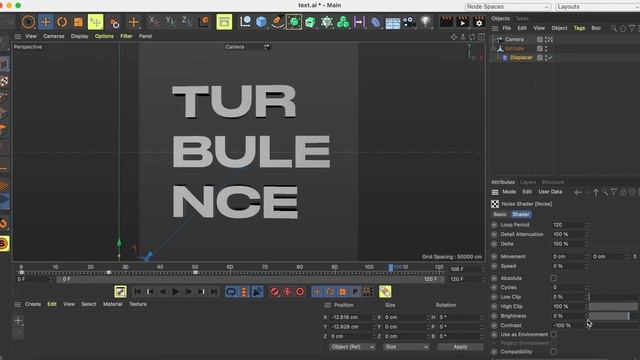Open Object Manager Tags menu
Screen dimensions: 640x360
tap(579, 28)
